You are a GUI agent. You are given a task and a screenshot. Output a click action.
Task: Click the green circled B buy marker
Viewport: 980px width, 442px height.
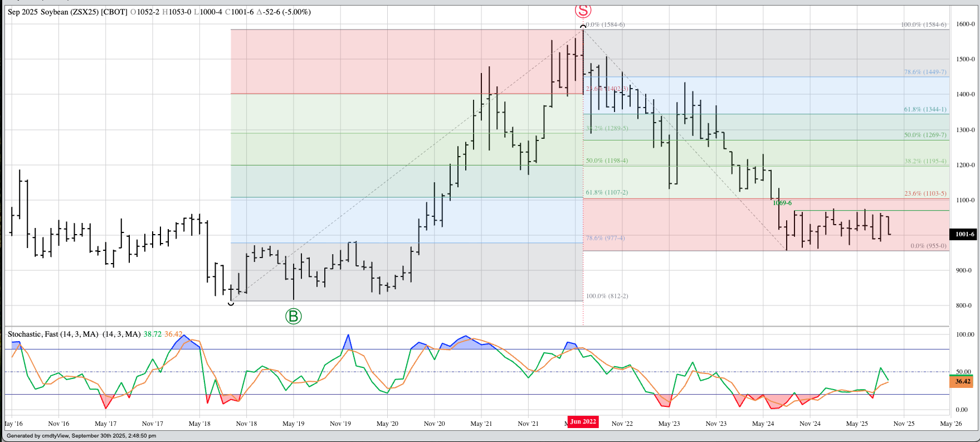pos(293,316)
